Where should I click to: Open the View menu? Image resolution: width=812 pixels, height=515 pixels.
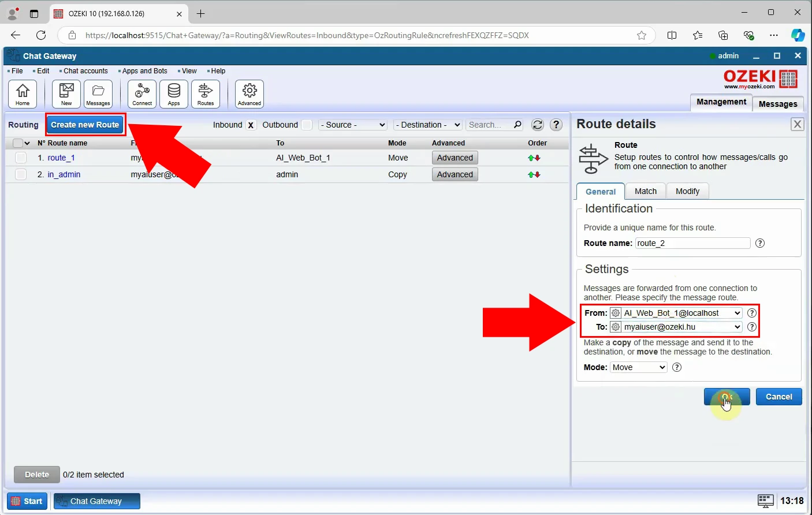(189, 71)
